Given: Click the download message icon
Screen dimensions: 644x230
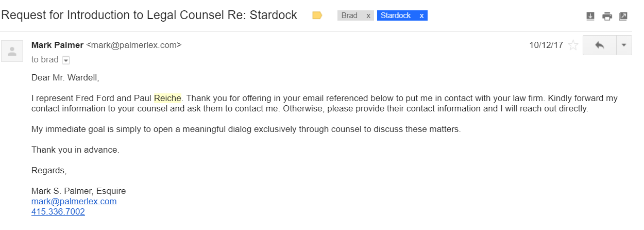Looking at the screenshot, I should coord(590,16).
